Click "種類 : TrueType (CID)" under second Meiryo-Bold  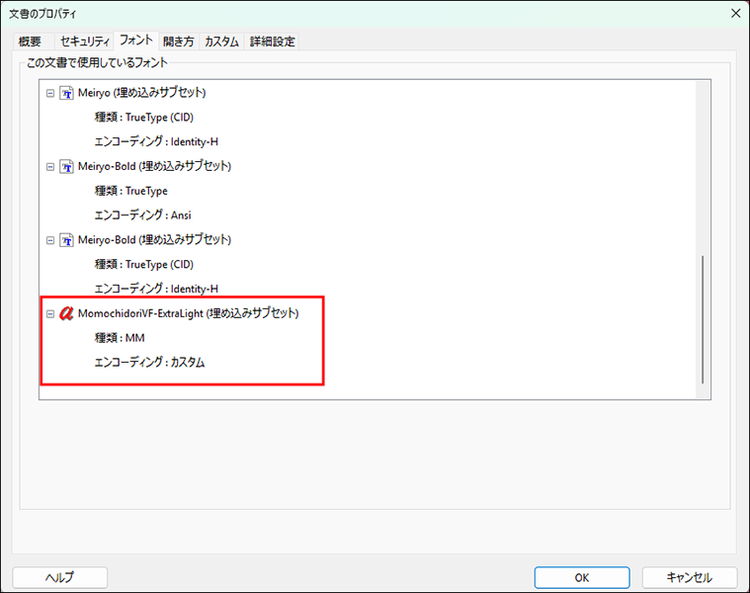click(144, 264)
